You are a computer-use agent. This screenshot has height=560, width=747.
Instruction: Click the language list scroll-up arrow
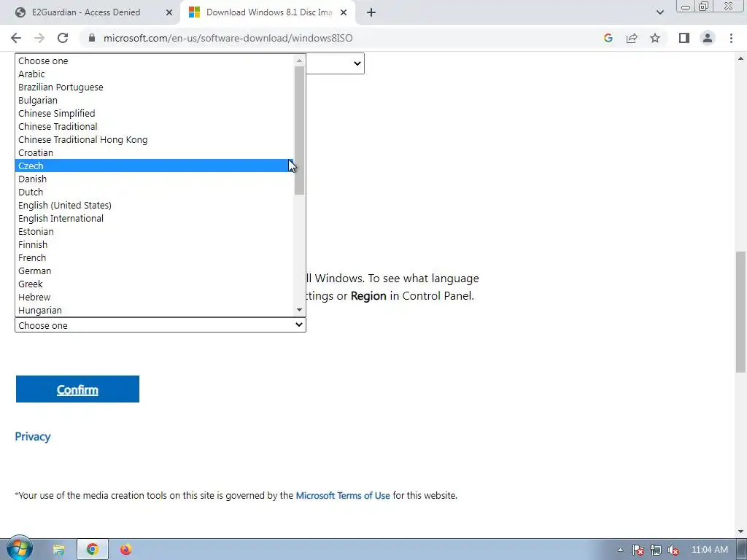(x=299, y=61)
